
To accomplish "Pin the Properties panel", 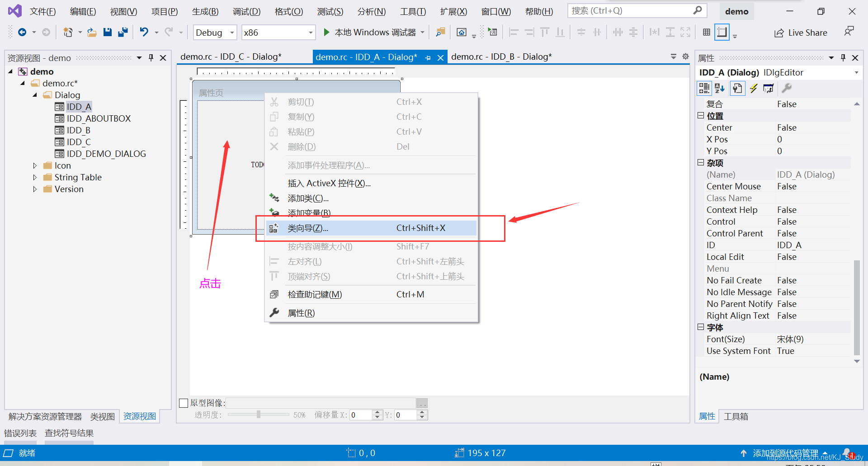I will pyautogui.click(x=843, y=58).
